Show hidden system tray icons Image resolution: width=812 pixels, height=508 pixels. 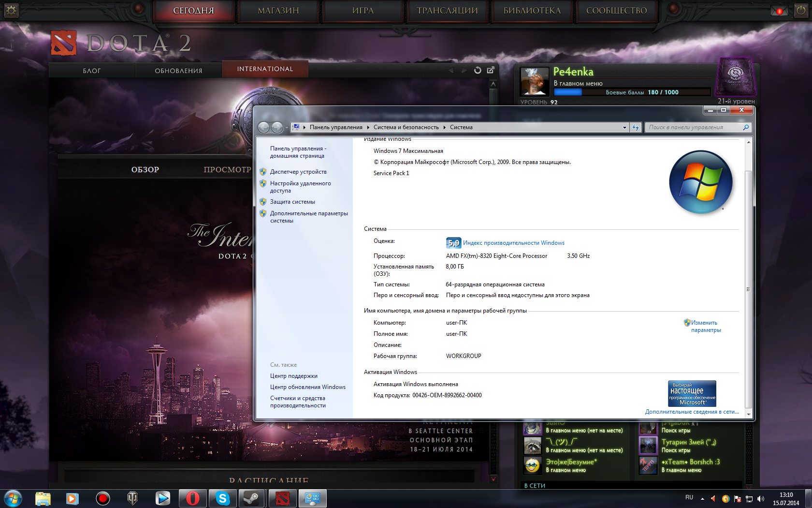(702, 498)
